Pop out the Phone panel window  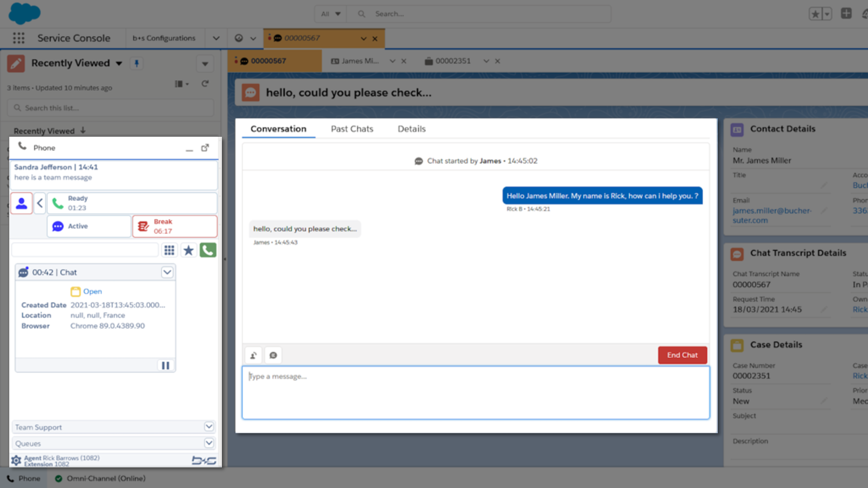tap(205, 148)
